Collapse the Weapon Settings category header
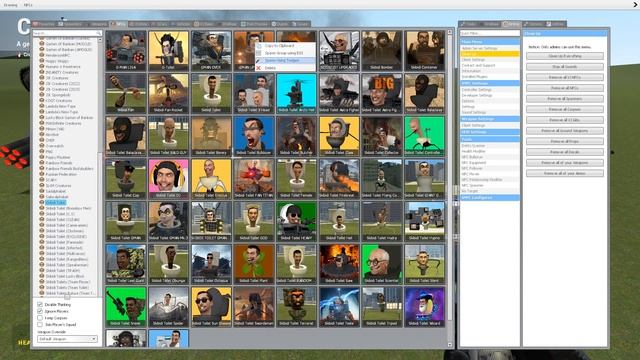 point(490,119)
